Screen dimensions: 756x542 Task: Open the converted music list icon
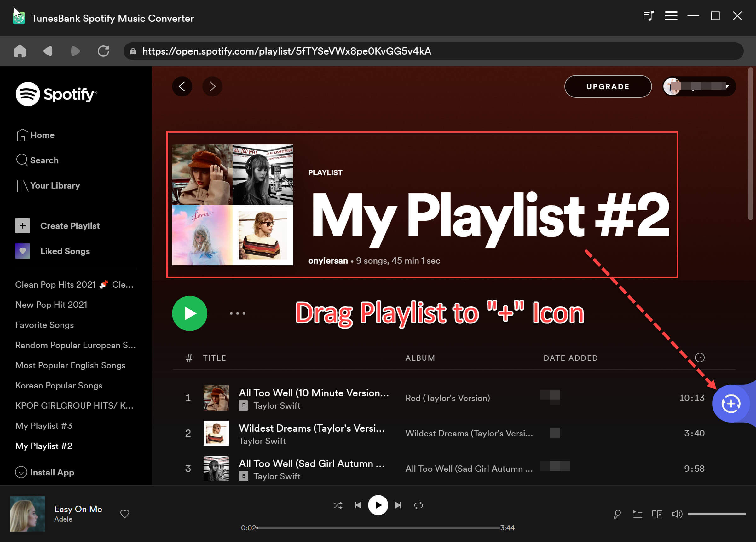pos(649,16)
